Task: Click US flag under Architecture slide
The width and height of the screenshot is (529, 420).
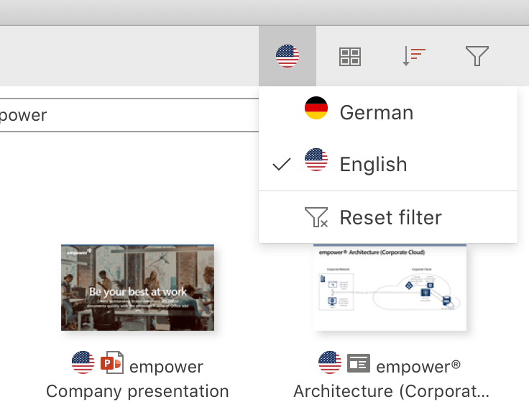Action: pyautogui.click(x=330, y=364)
